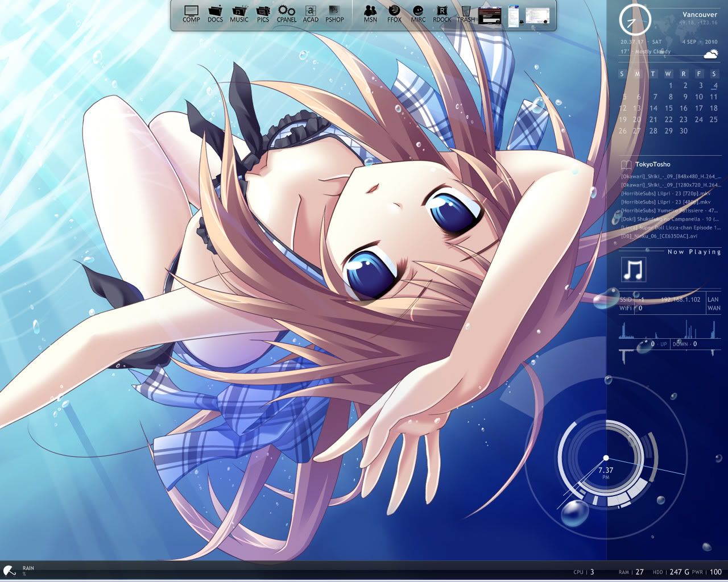Click the Now Playing music note icon

[633, 269]
